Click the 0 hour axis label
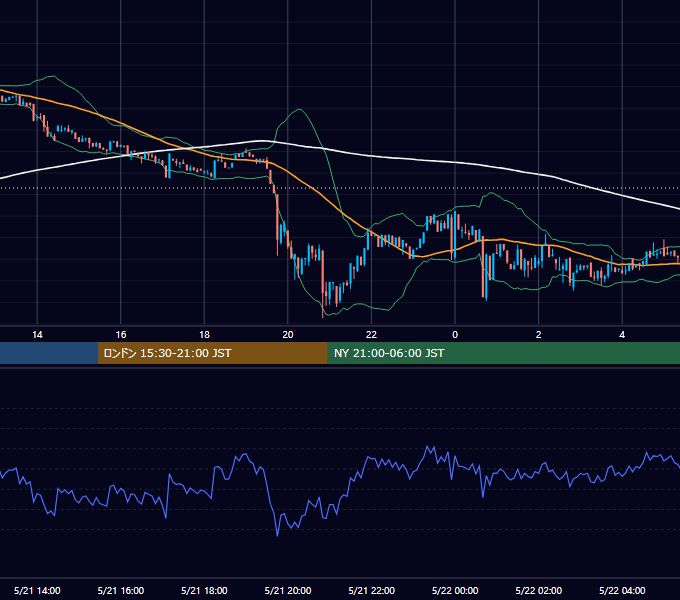Viewport: 680px width, 600px height. tap(455, 335)
